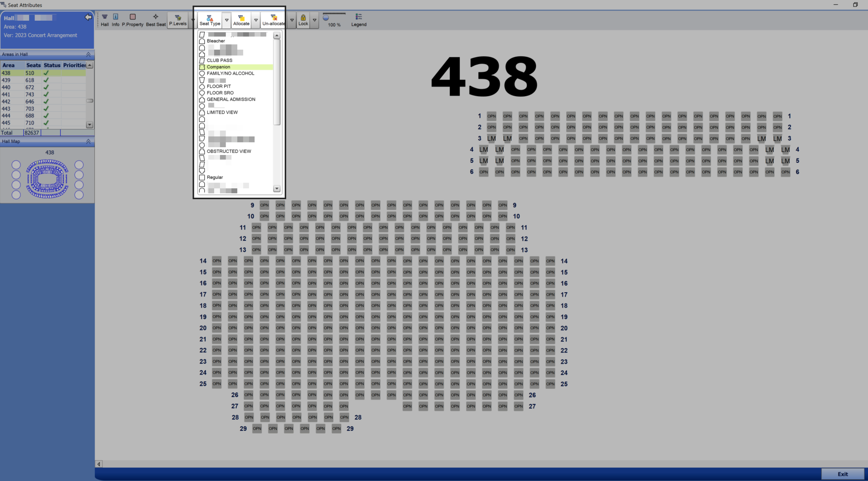
Task: Expand the Allocate dropdown arrow
Action: tap(256, 20)
